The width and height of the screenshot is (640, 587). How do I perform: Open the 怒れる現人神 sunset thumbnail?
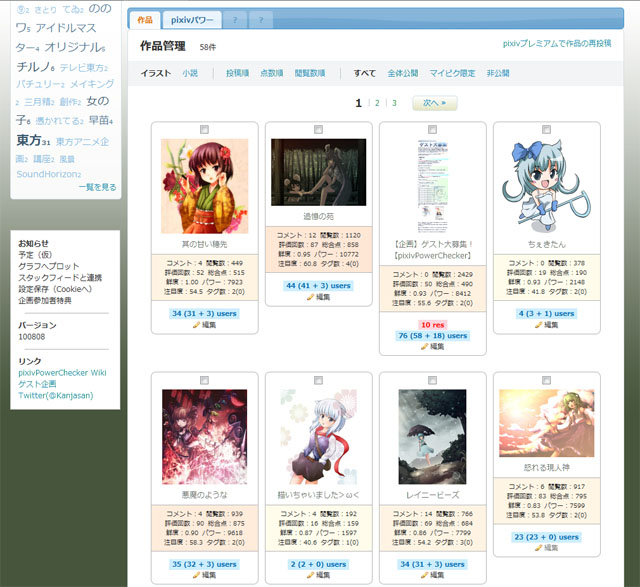pos(547,423)
